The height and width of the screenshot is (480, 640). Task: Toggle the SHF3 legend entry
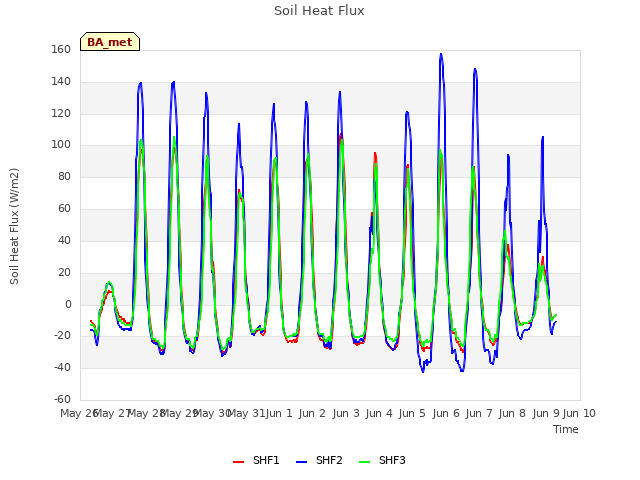click(x=382, y=460)
